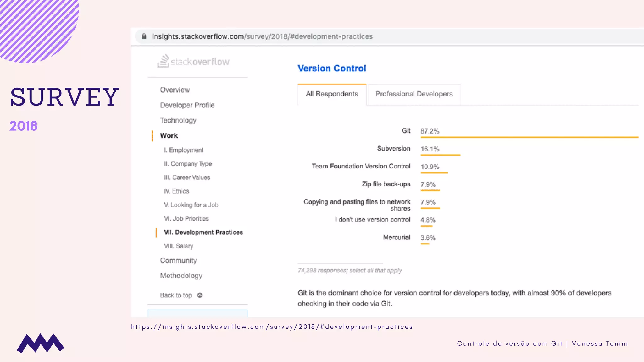Click the Back to top arrow icon
Viewport: 644px width, 362px height.
tap(200, 295)
